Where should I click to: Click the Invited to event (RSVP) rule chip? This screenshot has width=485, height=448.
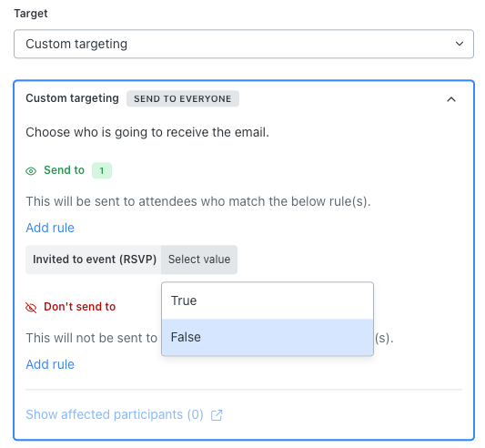[x=95, y=260]
